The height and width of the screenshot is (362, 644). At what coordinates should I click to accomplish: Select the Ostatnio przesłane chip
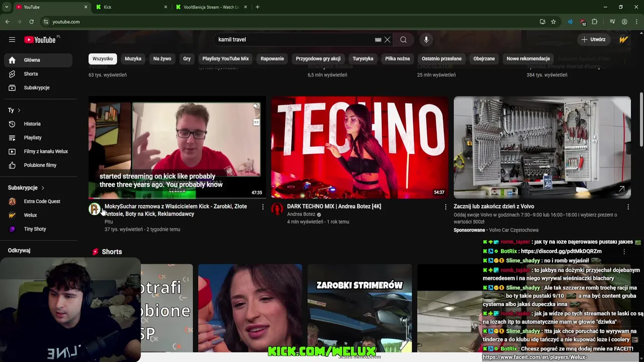441,59
